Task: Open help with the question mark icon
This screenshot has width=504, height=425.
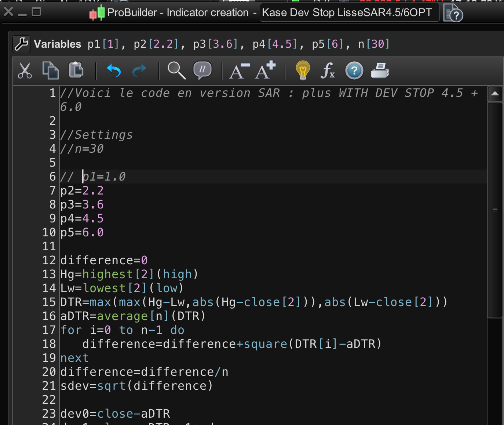Action: (x=354, y=71)
